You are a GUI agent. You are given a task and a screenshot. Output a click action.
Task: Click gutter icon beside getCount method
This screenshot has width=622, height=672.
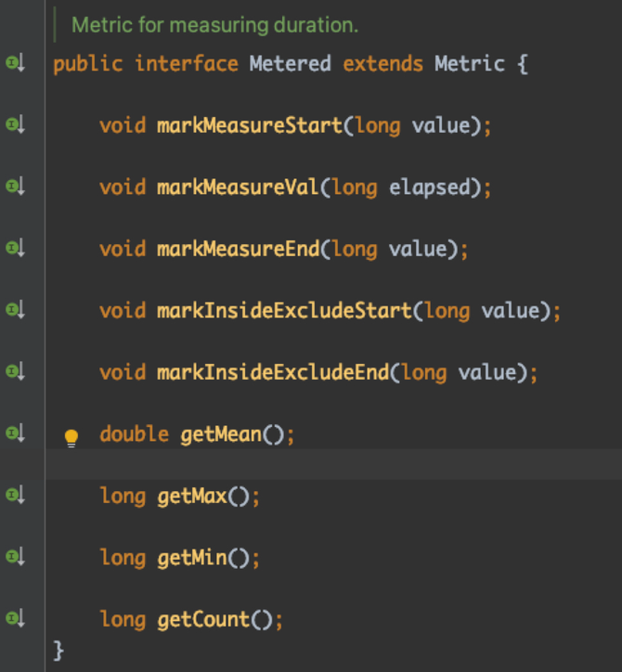(15, 618)
